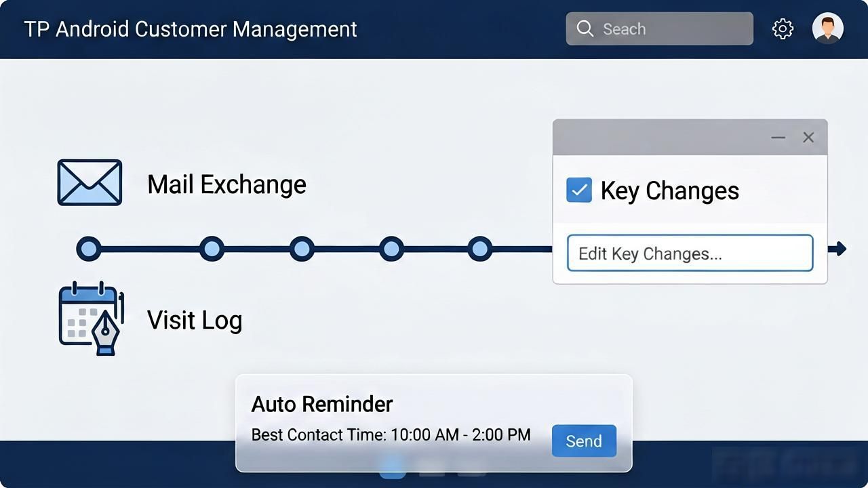This screenshot has width=868, height=488.
Task: Focus the Search field in header
Action: 659,28
